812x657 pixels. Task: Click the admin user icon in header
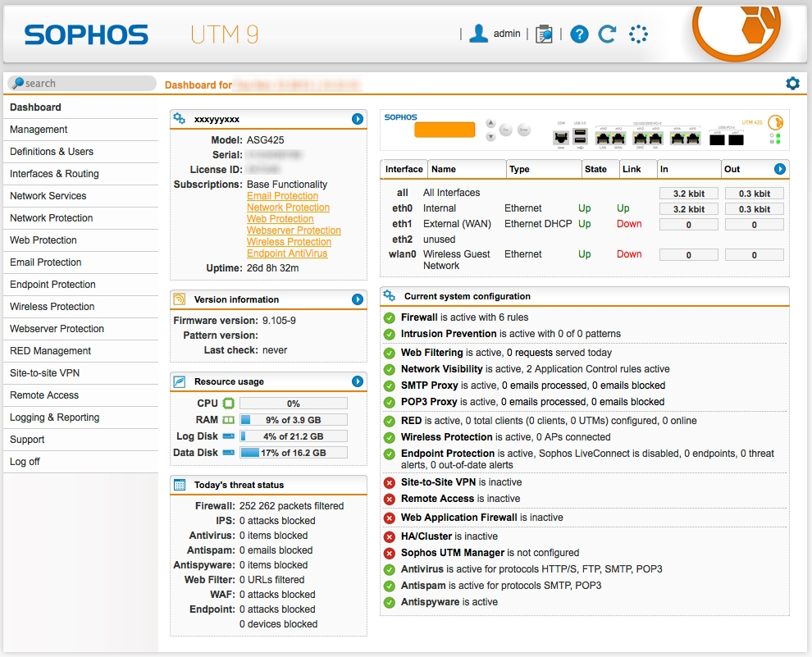coord(479,34)
